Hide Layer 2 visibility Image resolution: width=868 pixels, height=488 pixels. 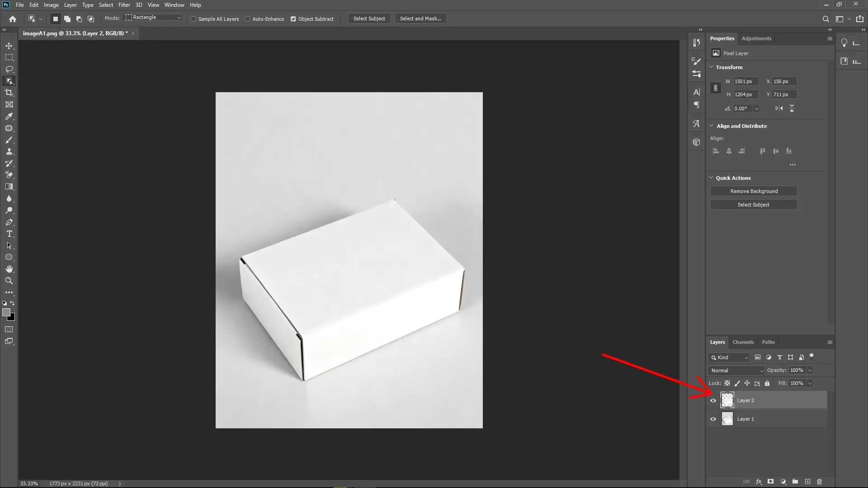(712, 400)
